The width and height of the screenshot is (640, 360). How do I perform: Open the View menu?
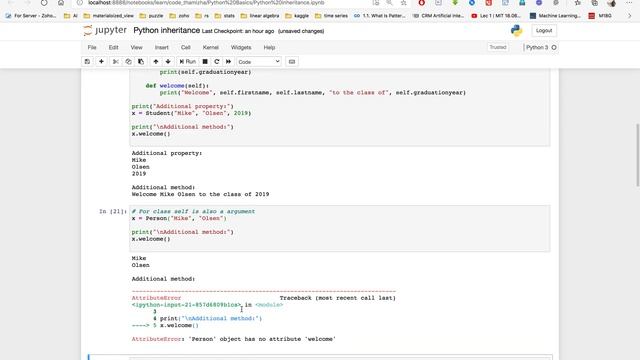click(136, 47)
